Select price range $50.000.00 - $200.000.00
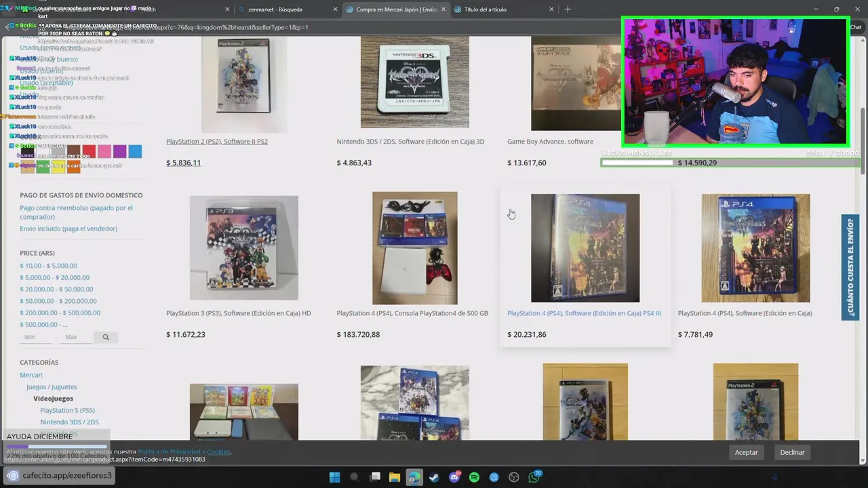Image resolution: width=868 pixels, height=488 pixels. tap(58, 301)
